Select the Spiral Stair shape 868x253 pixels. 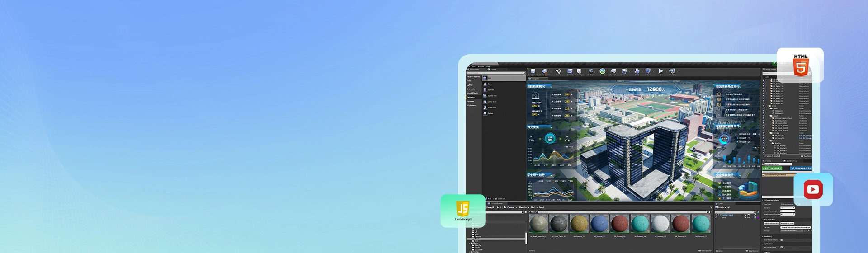click(492, 108)
